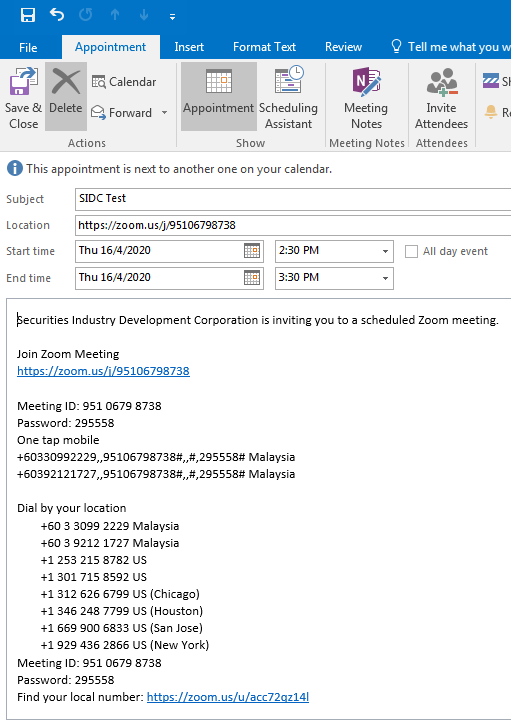
Task: Click the Location field with zoom link
Action: click(x=293, y=225)
